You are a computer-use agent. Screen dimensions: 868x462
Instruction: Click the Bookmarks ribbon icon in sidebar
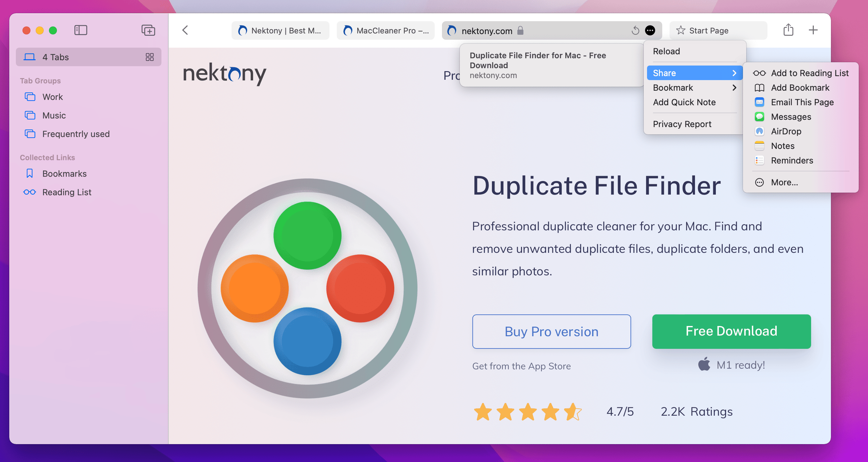pyautogui.click(x=30, y=173)
